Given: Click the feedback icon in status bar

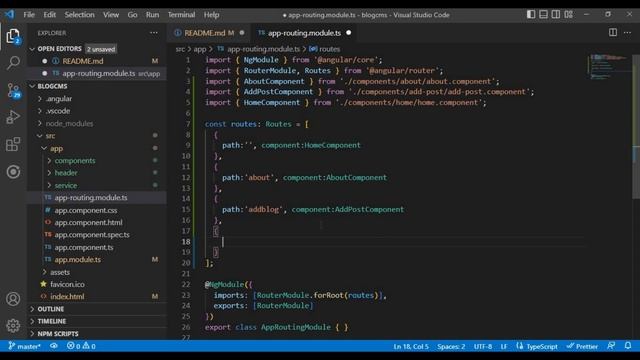Looking at the screenshot, I should (x=611, y=346).
